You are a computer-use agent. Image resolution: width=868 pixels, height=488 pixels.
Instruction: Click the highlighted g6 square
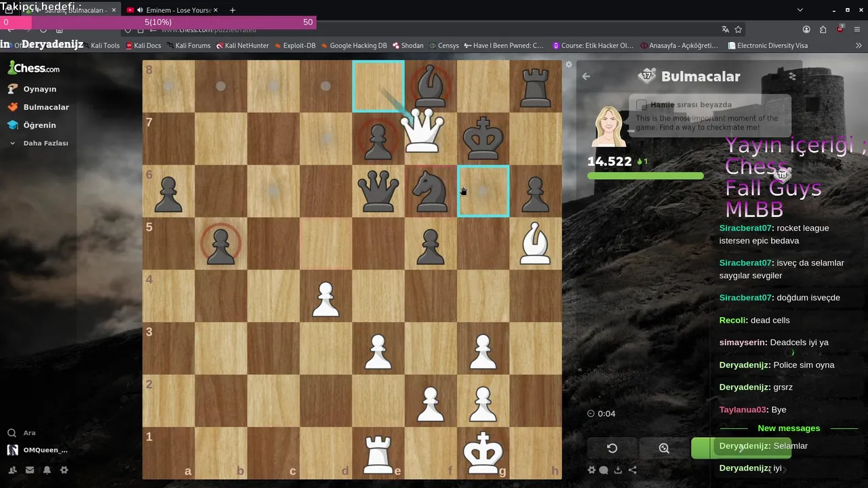coord(483,191)
